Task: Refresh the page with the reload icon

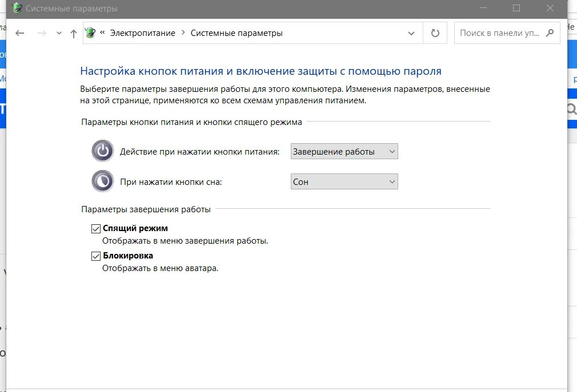Action: (x=435, y=33)
